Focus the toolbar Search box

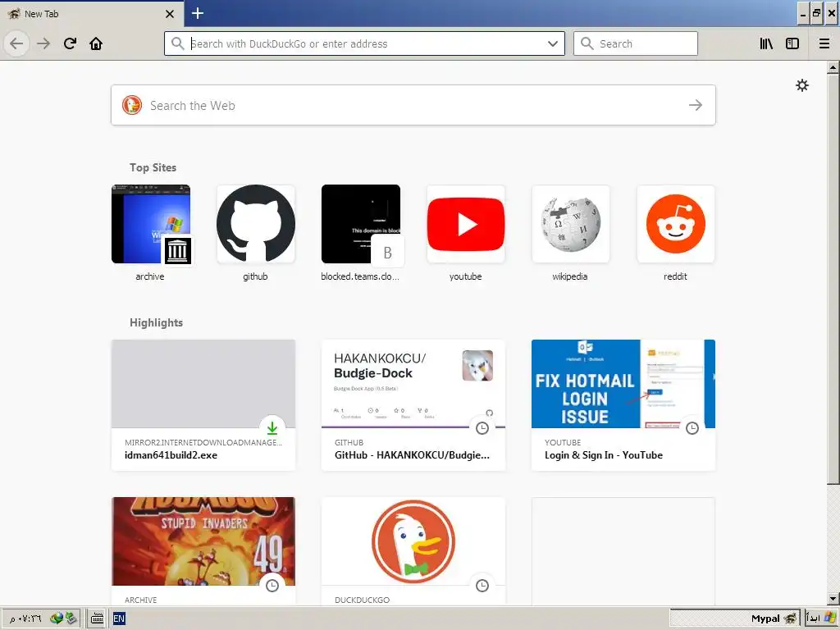click(636, 43)
